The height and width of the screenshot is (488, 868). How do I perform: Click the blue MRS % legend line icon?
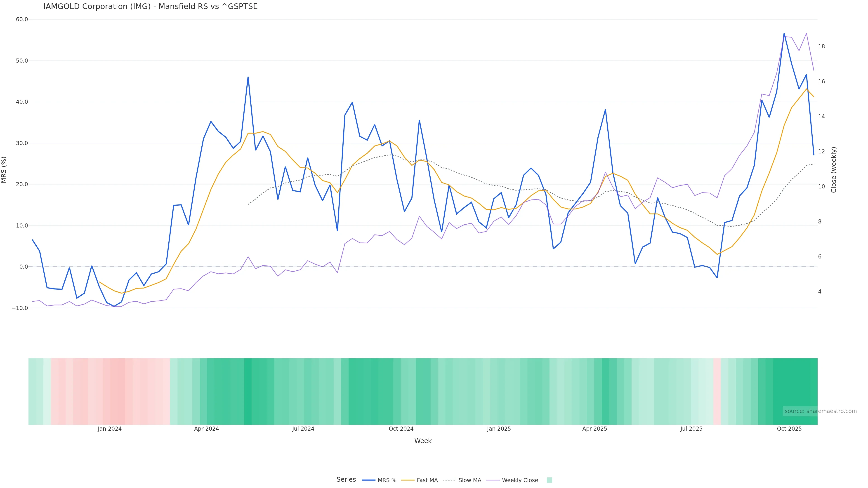click(x=368, y=480)
